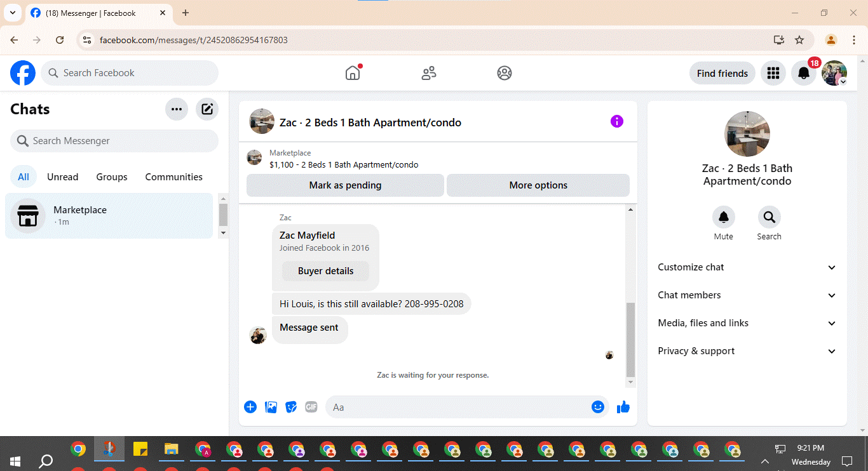868x471 pixels.
Task: Open the Windows notification center icon
Action: 847,461
